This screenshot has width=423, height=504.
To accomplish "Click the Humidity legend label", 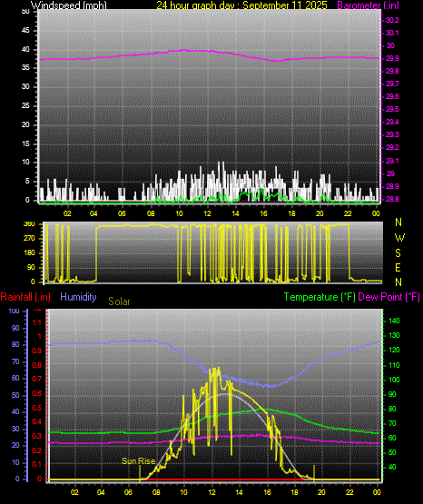I will point(78,297).
